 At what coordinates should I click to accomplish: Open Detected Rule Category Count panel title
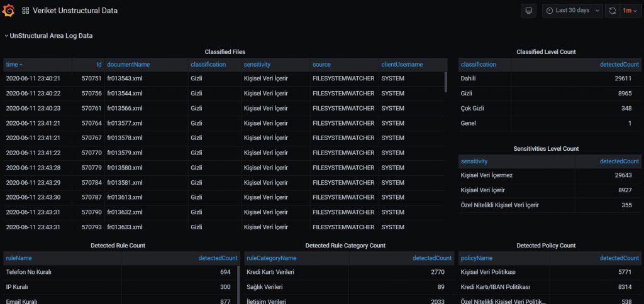[345, 246]
